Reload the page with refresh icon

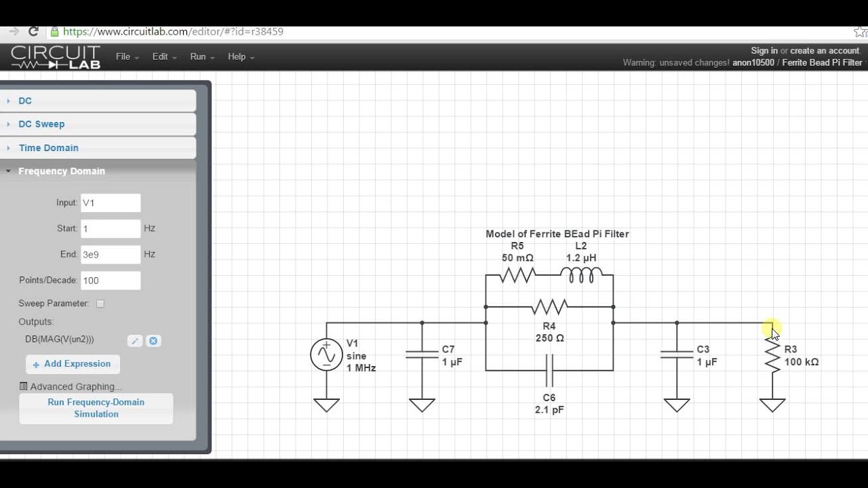33,32
